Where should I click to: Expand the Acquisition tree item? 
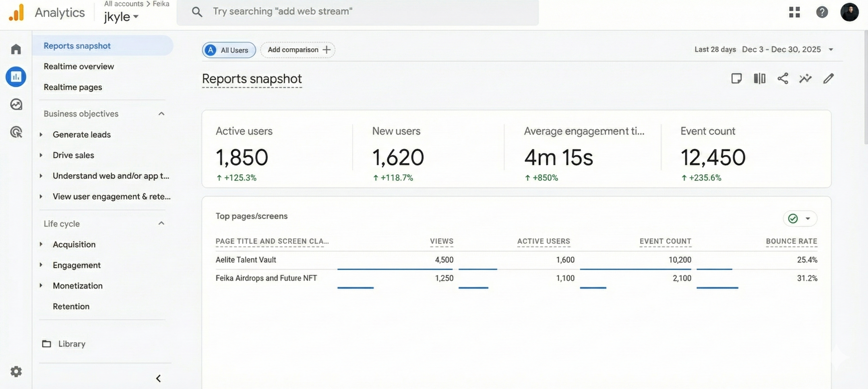click(x=41, y=244)
